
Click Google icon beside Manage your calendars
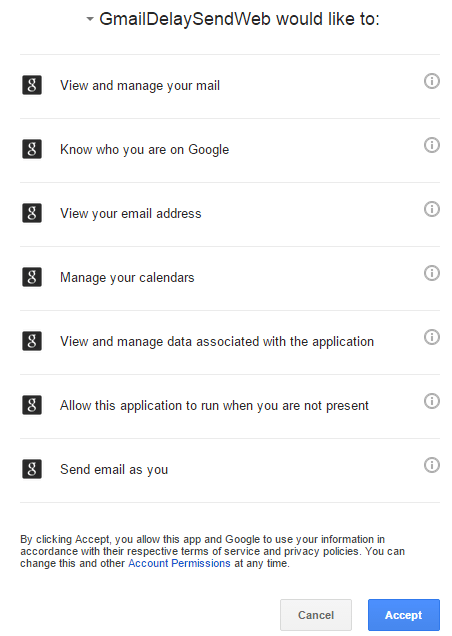click(x=32, y=277)
